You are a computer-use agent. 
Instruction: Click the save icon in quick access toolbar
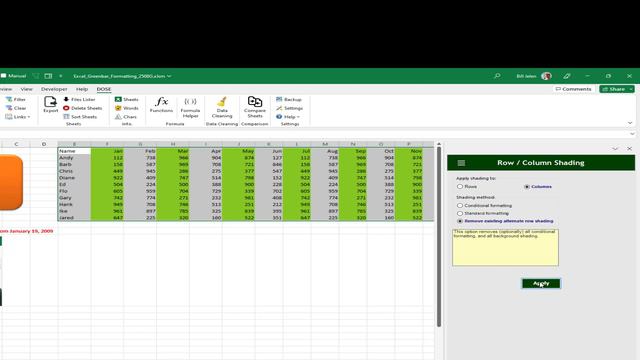pos(36,76)
